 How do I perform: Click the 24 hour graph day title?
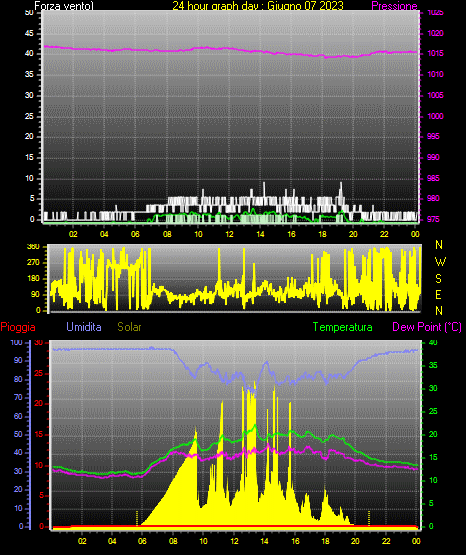[258, 6]
